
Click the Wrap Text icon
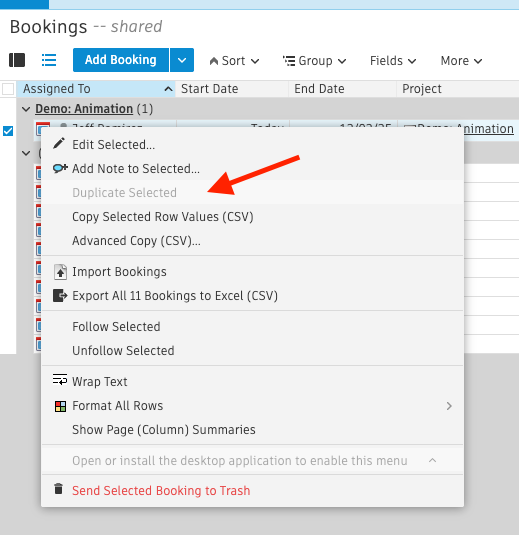pyautogui.click(x=60, y=380)
